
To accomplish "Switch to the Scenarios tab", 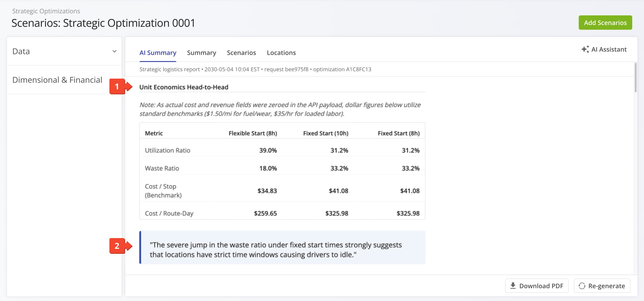I will 241,53.
